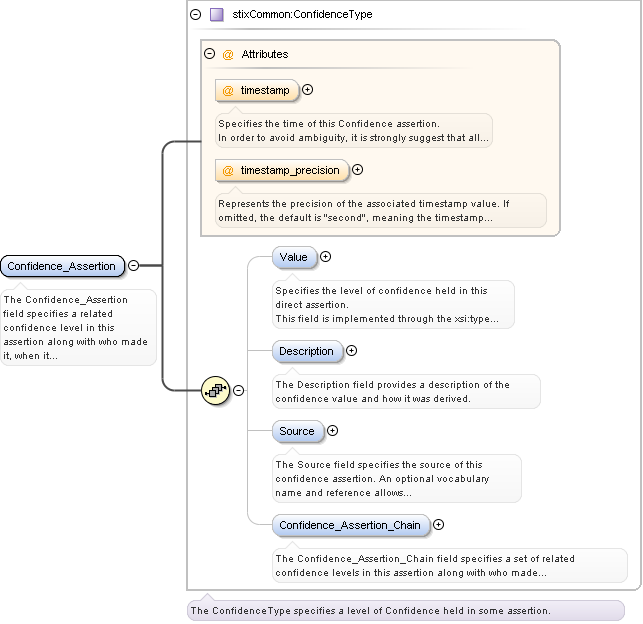
Task: Click the purple complexType square icon
Action: pos(217,15)
